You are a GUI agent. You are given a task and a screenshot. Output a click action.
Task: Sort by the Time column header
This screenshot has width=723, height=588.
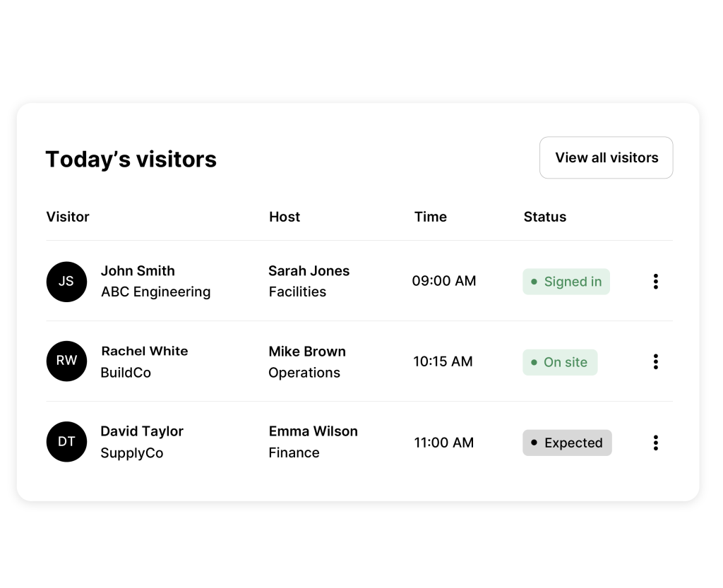[430, 217]
